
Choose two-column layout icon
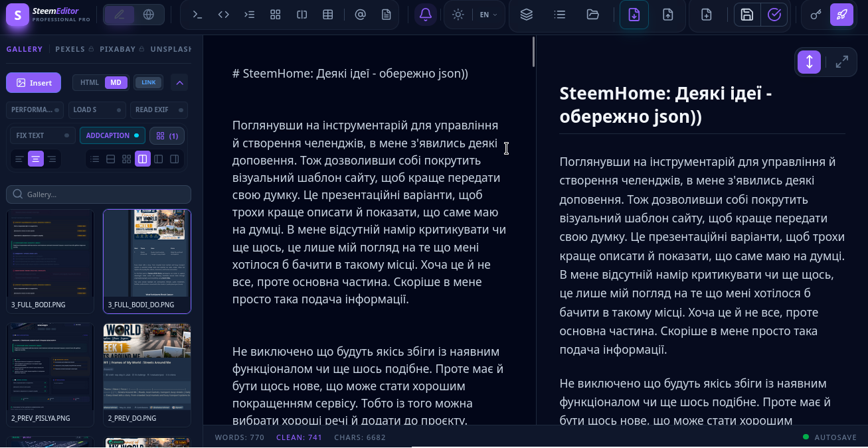(142, 159)
